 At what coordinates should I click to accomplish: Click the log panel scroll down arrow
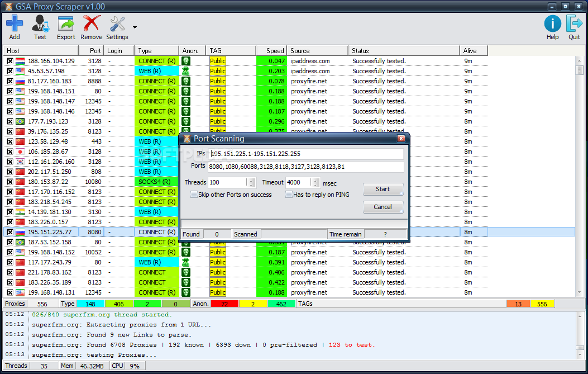click(x=580, y=354)
